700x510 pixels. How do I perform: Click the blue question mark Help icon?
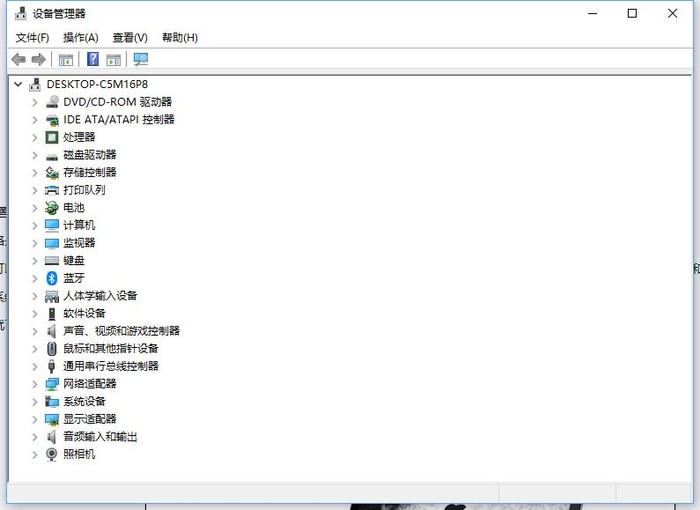coord(93,60)
